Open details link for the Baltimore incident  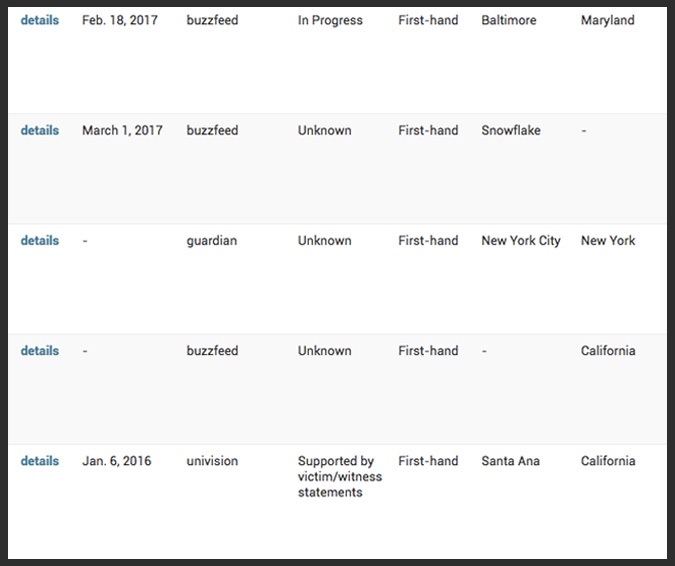pos(39,20)
